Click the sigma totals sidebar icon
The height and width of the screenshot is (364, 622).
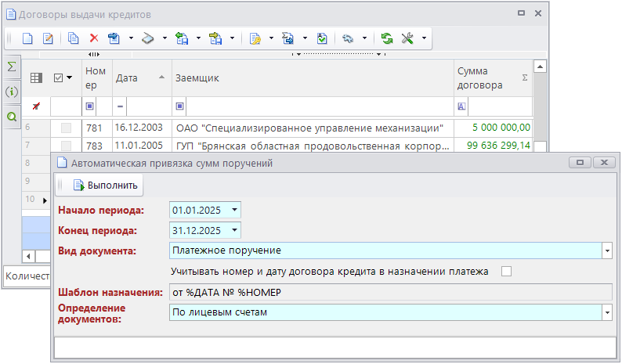coord(12,67)
